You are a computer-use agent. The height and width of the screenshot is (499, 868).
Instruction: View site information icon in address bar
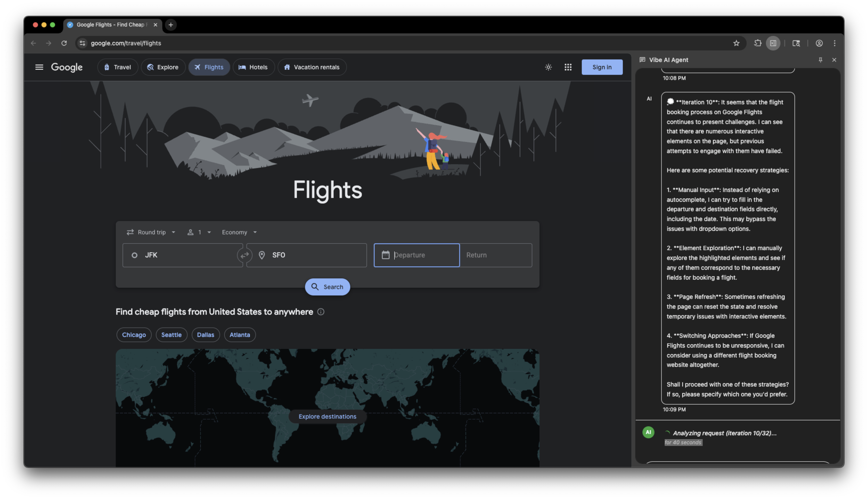click(x=82, y=43)
